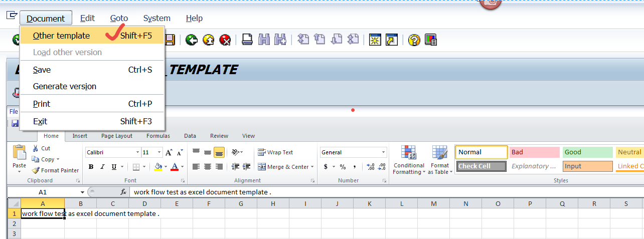Click the Next page icon
The image size is (644, 239).
337,40
